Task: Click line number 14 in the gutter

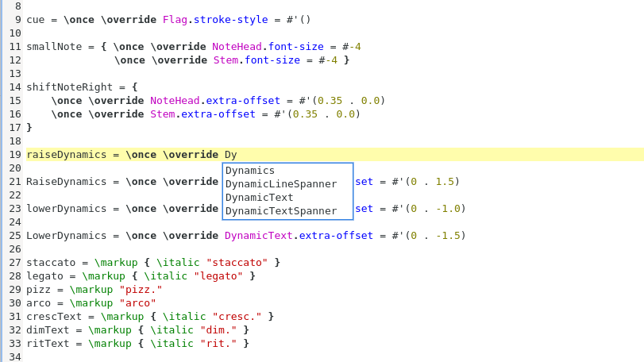Action: pos(15,87)
